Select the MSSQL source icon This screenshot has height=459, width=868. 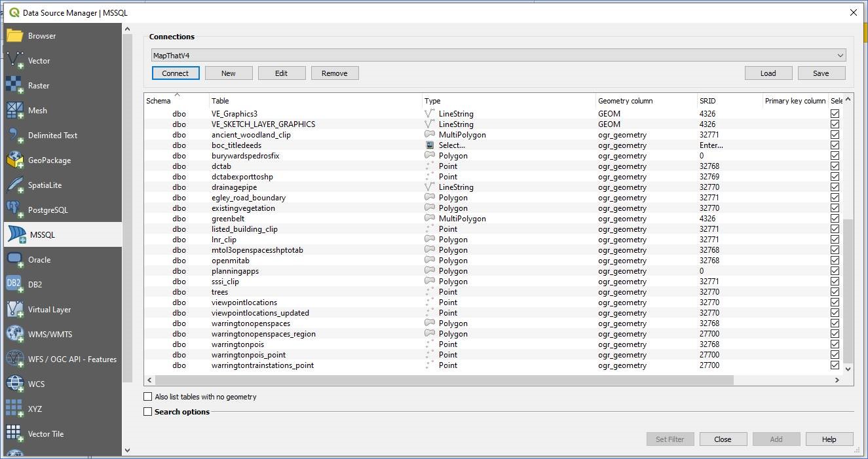[16, 235]
